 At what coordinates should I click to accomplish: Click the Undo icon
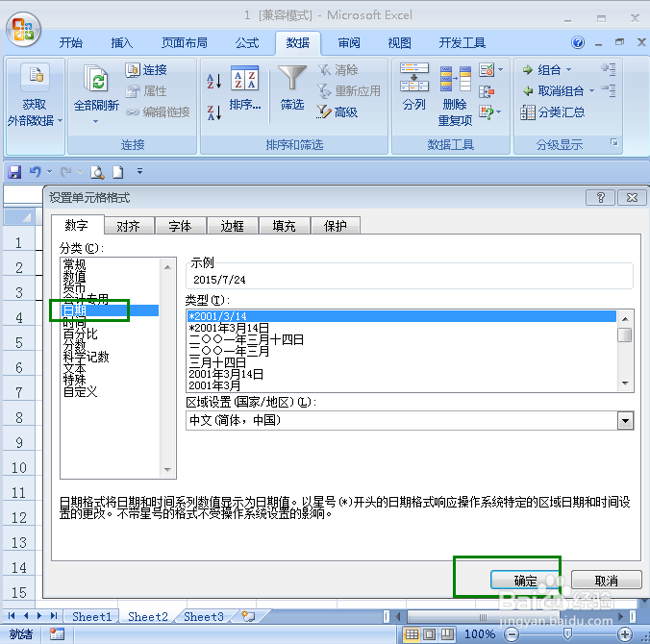(36, 171)
